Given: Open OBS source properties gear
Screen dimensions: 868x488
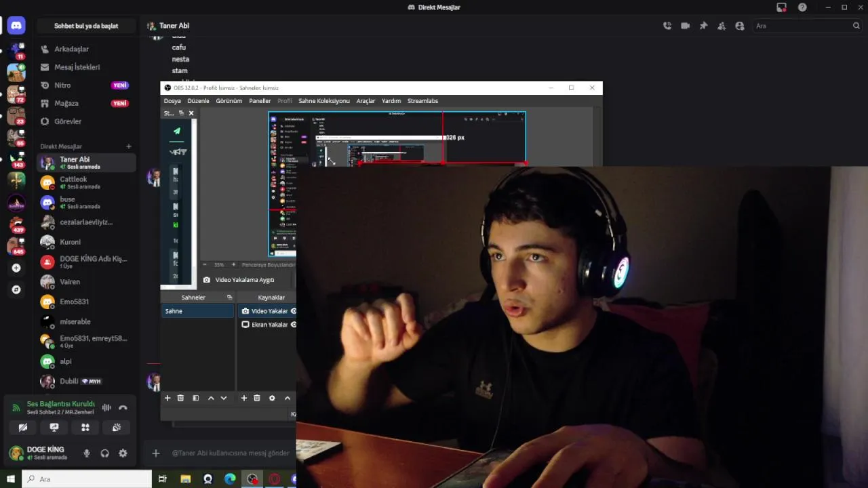Looking at the screenshot, I should 272,398.
